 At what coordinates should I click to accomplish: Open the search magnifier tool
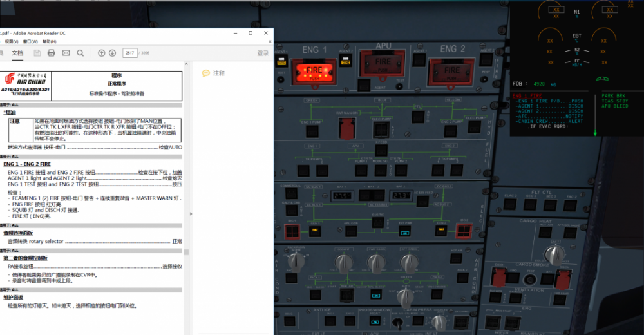click(x=80, y=53)
